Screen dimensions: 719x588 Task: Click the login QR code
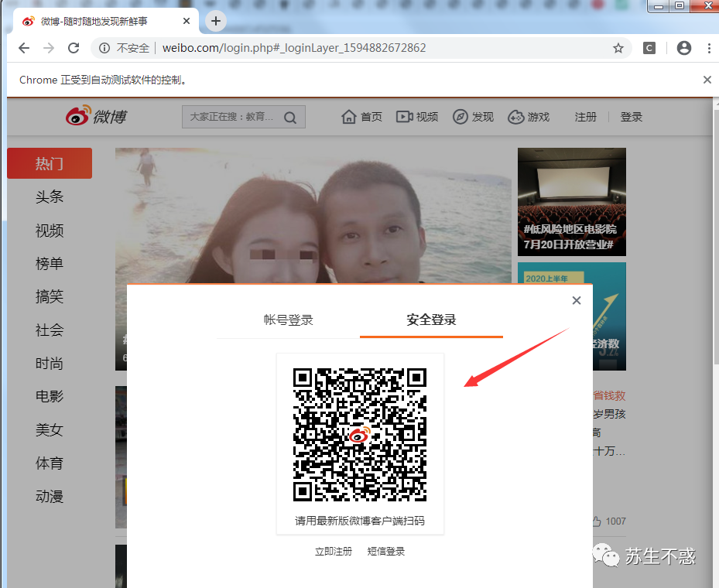tap(360, 435)
